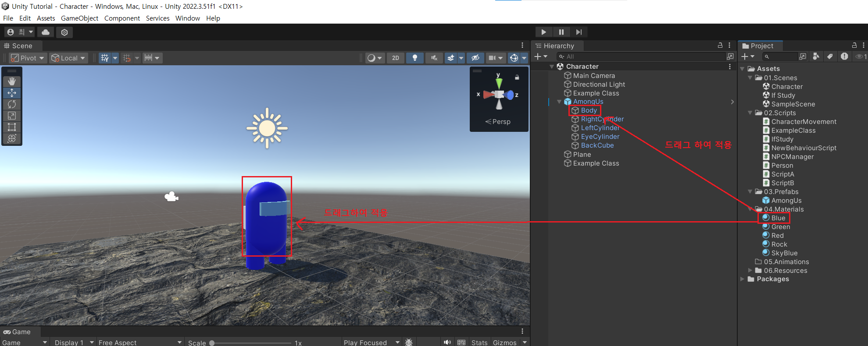The image size is (868, 346).
Task: Click the Pause button
Action: [561, 32]
